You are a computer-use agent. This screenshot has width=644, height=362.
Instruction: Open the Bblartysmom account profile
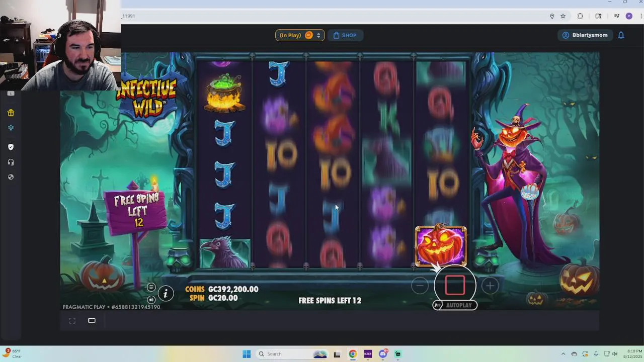pyautogui.click(x=585, y=35)
